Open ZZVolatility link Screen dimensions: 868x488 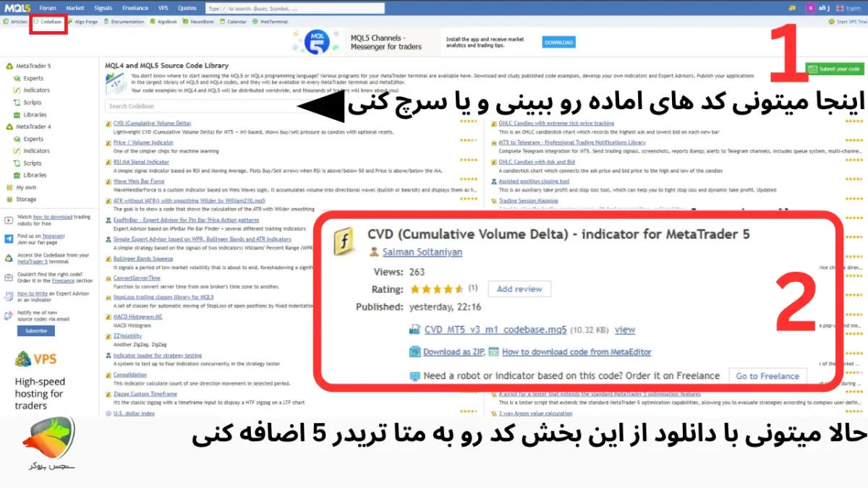(127, 335)
